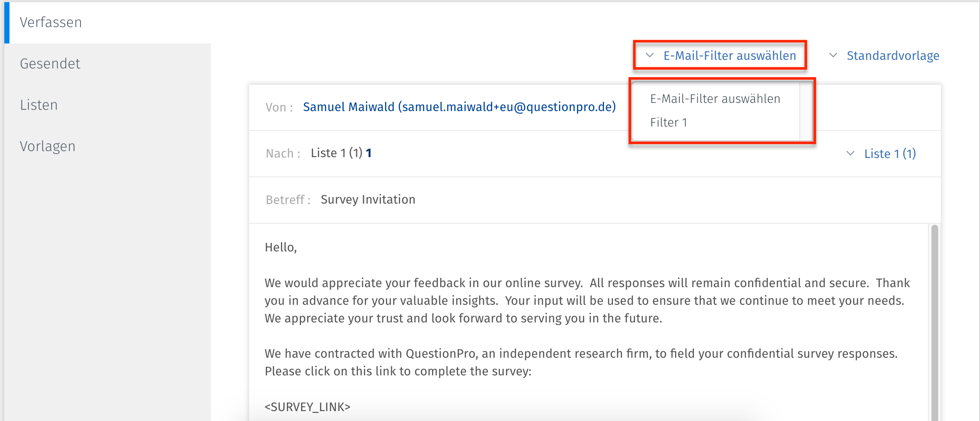Open the Vorlagen section
The width and height of the screenshot is (980, 421).
click(47, 145)
